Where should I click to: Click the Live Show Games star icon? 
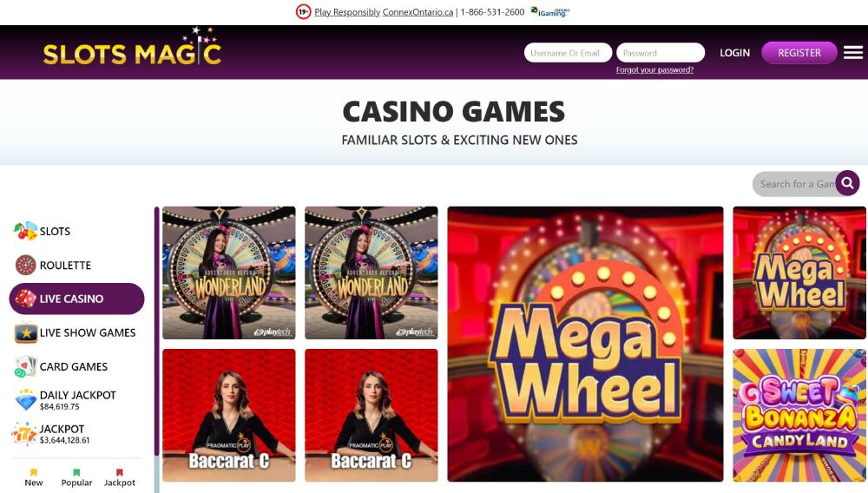[x=25, y=332]
